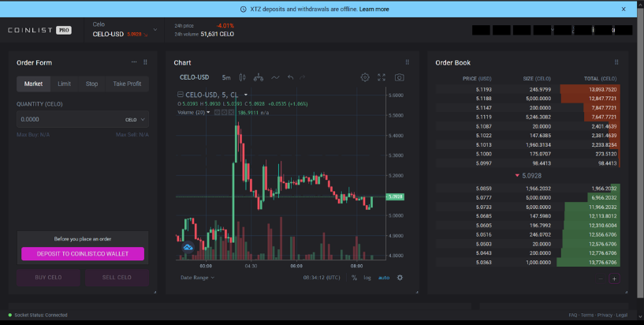Toggle log scale on chart

click(x=367, y=278)
